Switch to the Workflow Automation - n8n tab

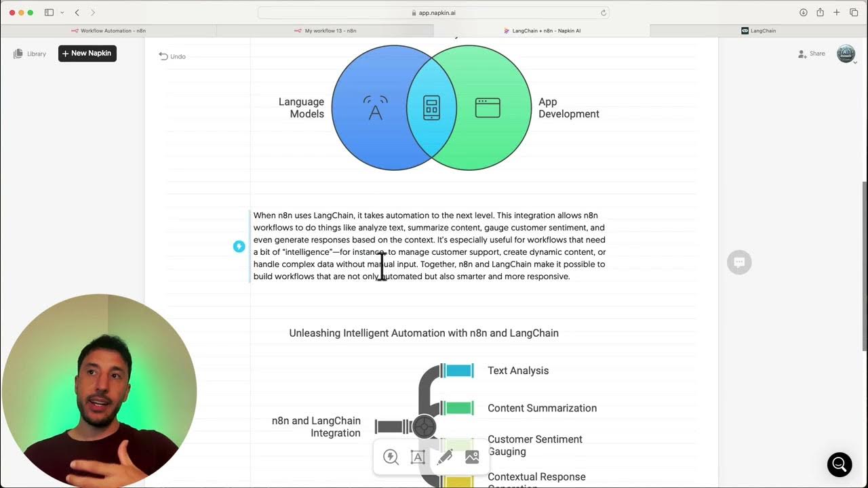(x=108, y=30)
